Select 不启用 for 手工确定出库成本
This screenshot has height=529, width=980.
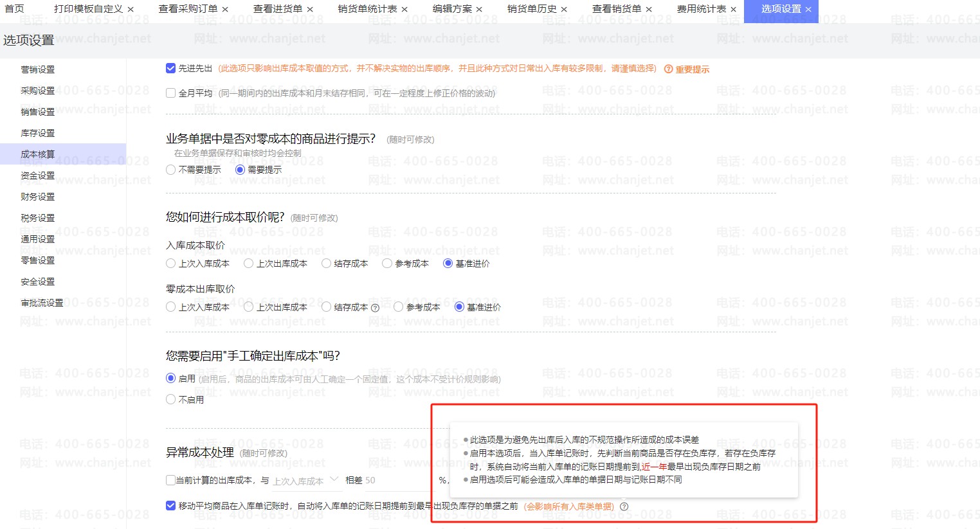[170, 400]
